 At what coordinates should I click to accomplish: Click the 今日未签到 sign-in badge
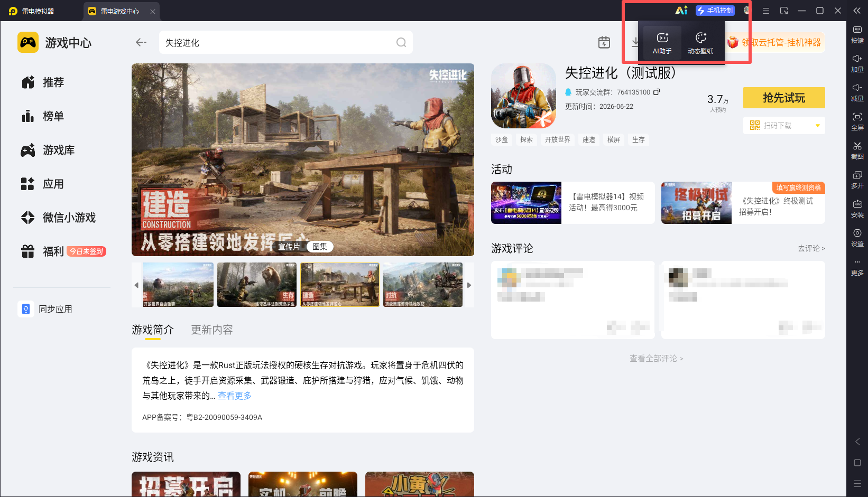87,251
